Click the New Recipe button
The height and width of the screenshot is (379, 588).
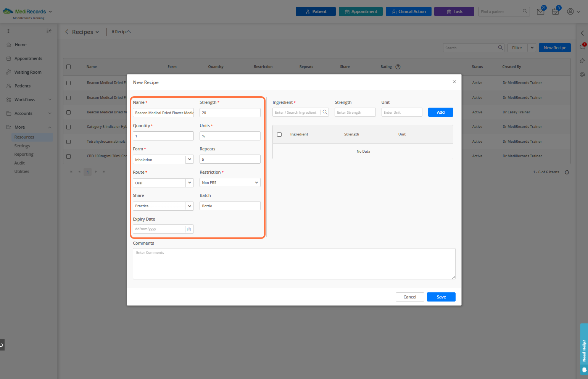(x=555, y=48)
